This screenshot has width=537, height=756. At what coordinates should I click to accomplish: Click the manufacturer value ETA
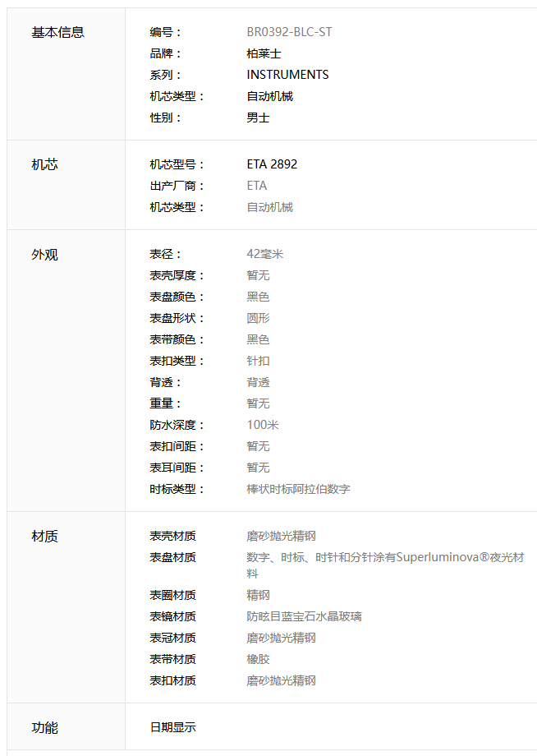pyautogui.click(x=257, y=186)
